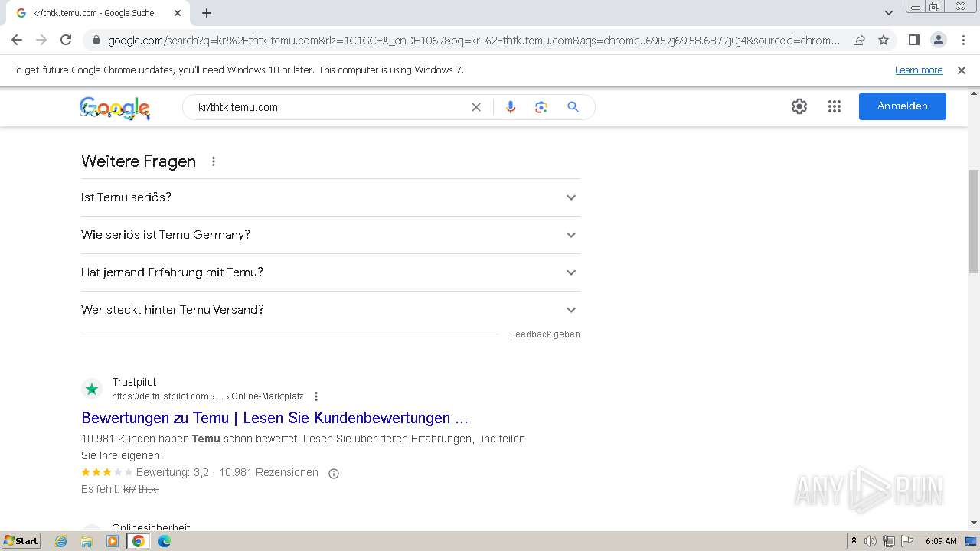Open Windows Explorer from taskbar

[x=87, y=541]
